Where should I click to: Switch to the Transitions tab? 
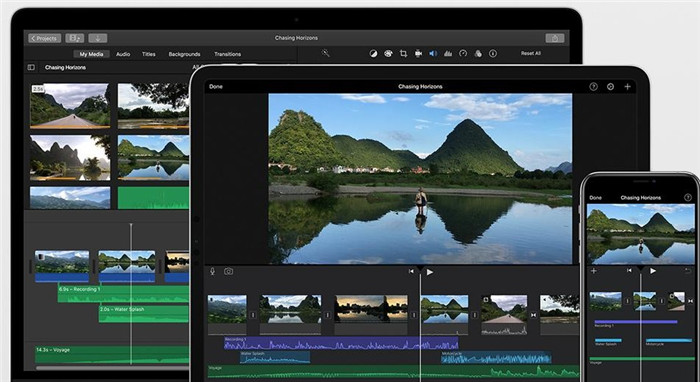227,54
